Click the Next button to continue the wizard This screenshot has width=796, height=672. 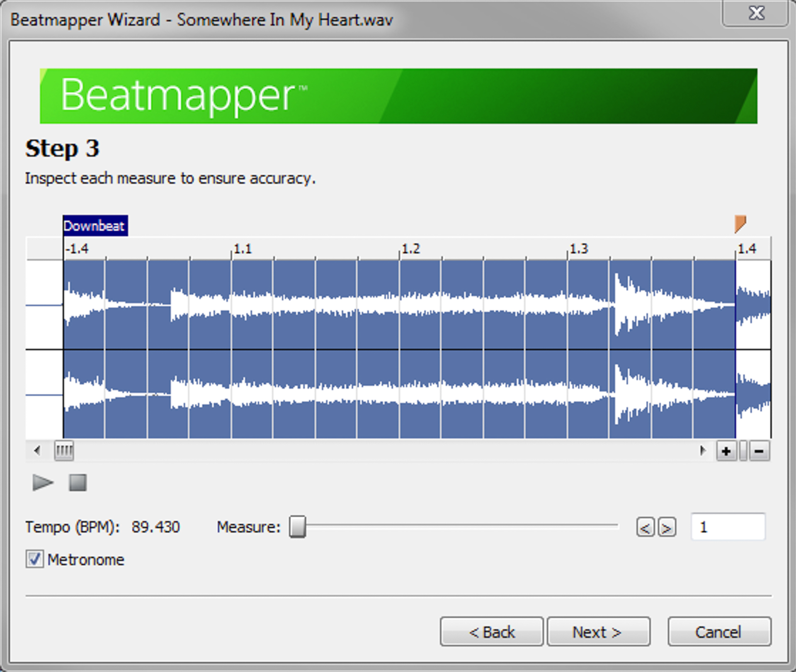tap(598, 632)
